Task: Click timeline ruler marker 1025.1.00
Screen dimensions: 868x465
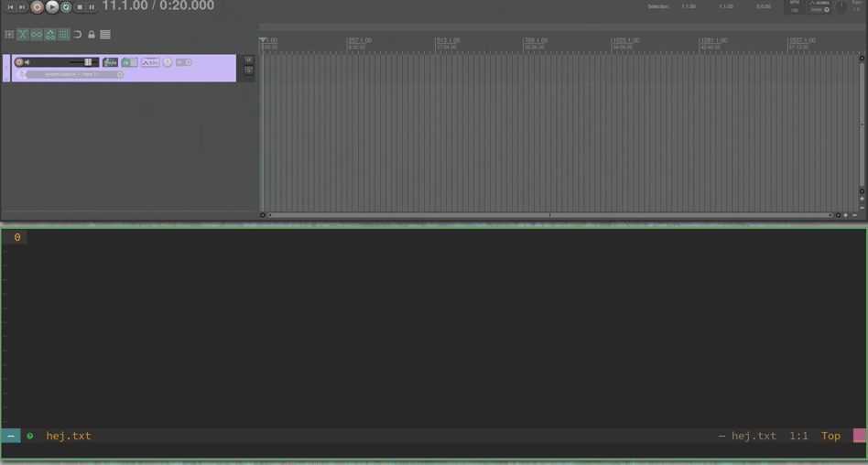Action: (625, 40)
